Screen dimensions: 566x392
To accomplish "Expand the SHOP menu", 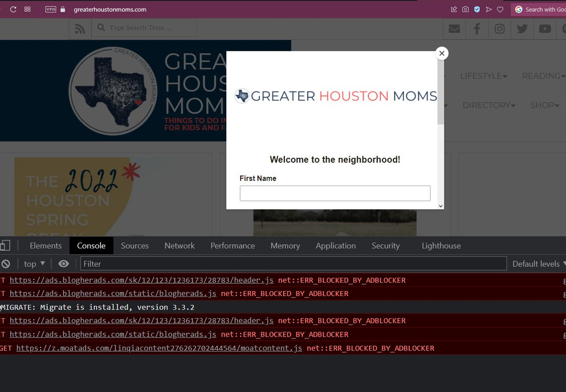I will coord(545,105).
